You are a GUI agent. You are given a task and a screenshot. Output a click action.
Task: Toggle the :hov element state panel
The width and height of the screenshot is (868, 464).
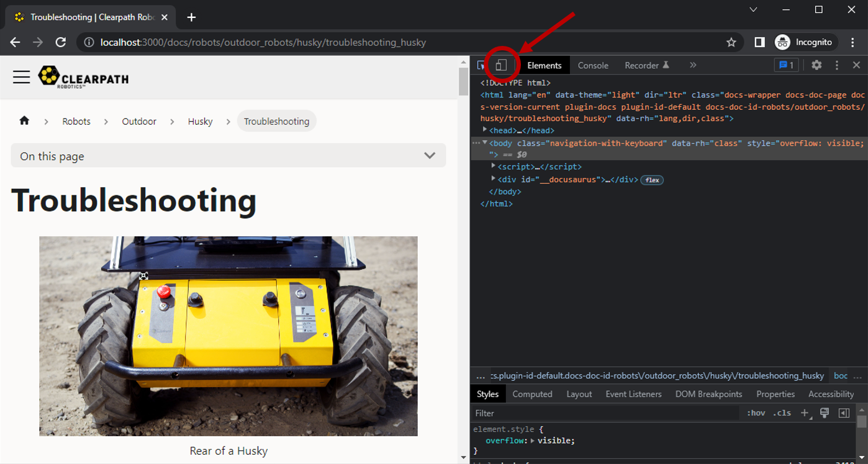click(756, 413)
